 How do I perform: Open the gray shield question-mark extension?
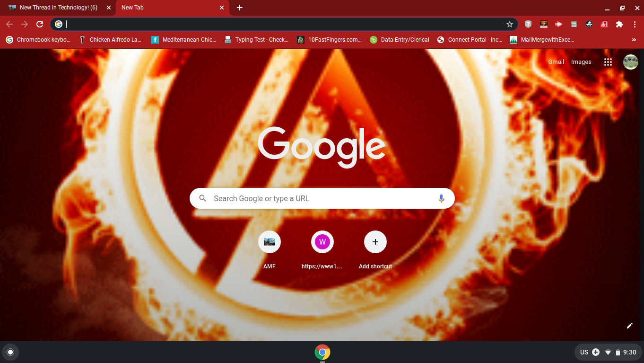(528, 24)
